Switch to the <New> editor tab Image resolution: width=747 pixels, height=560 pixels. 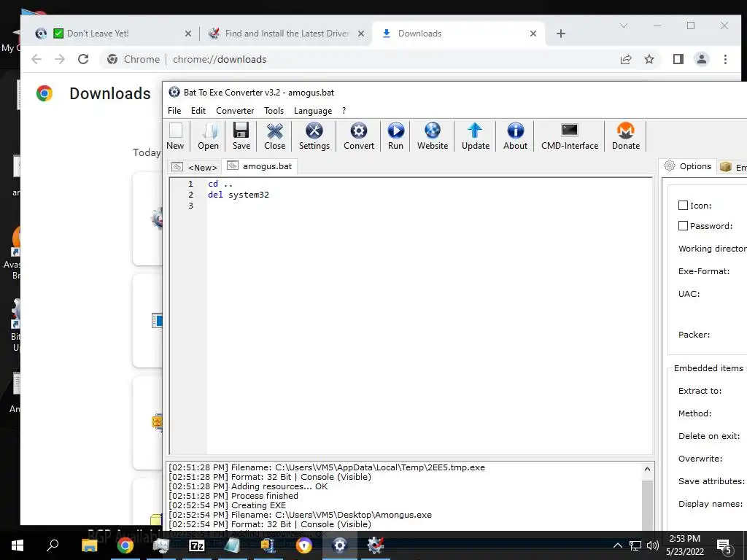pyautogui.click(x=195, y=167)
